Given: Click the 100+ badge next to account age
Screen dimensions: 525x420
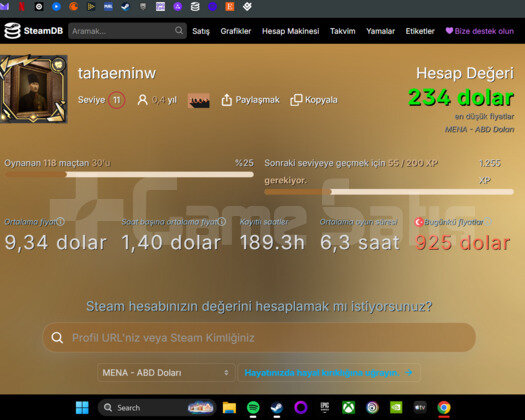Looking at the screenshot, I should [199, 100].
